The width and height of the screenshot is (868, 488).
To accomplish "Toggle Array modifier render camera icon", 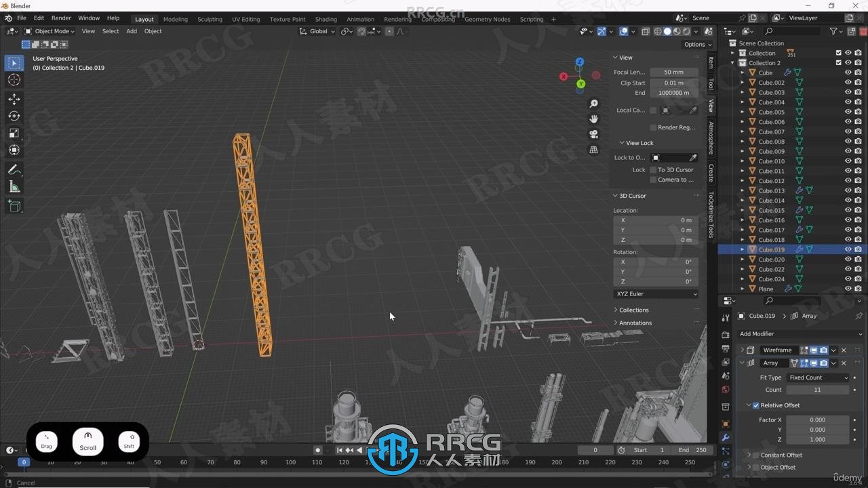I will pos(823,363).
